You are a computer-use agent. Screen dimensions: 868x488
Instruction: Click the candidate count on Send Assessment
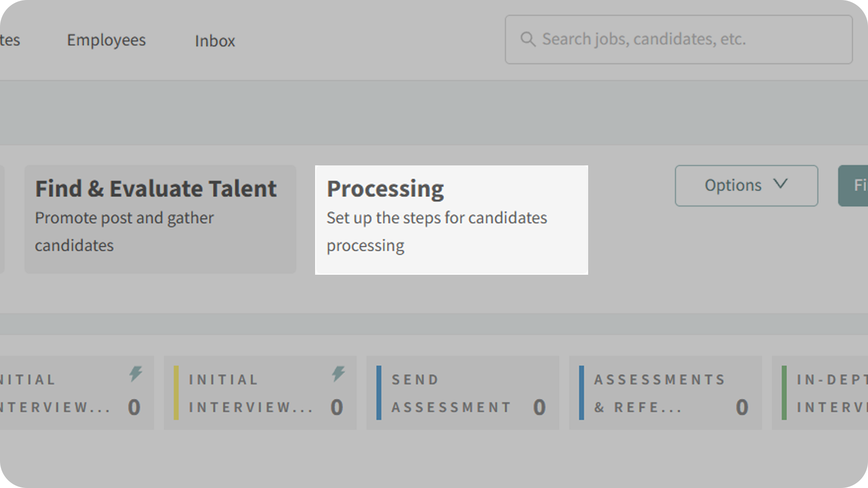[x=539, y=407]
